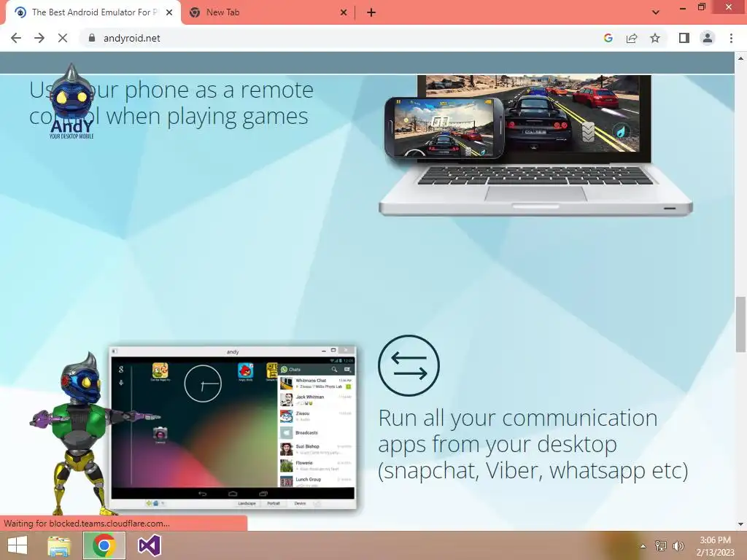Image resolution: width=747 pixels, height=560 pixels.
Task: Open the network status tray icon
Action: coord(661,546)
